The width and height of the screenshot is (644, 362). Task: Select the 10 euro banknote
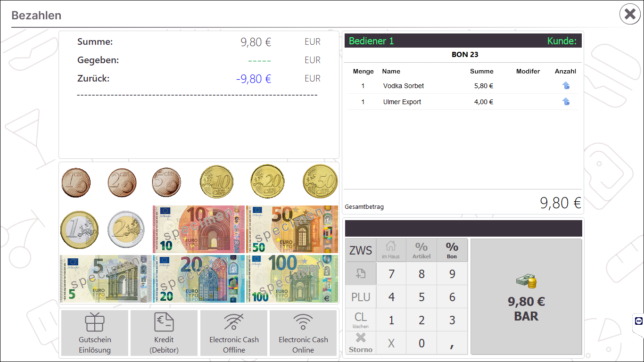199,230
